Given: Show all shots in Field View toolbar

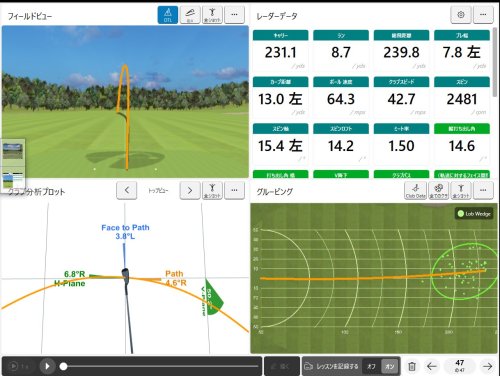Looking at the screenshot, I should tap(212, 15).
